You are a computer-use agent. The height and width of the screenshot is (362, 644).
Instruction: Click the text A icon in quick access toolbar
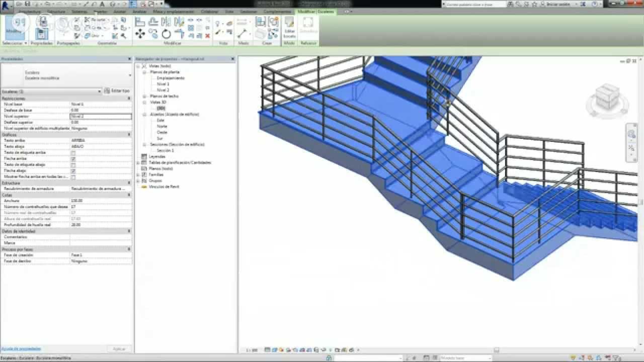pyautogui.click(x=103, y=4)
